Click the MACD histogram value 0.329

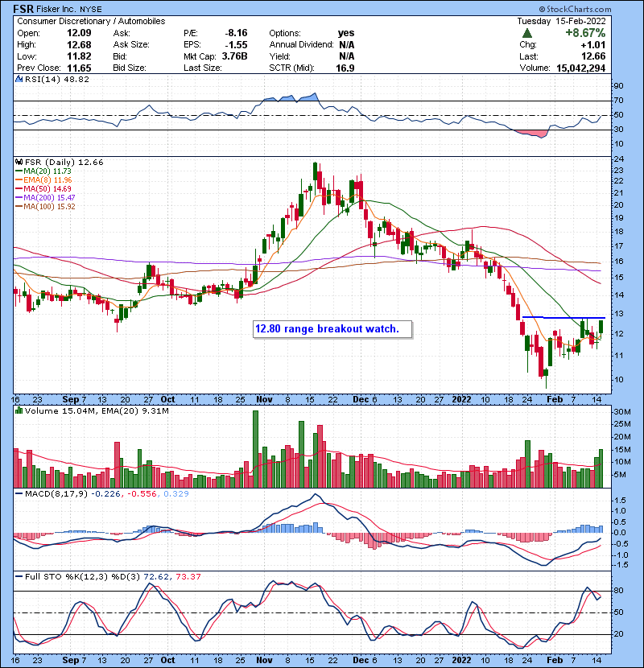tap(176, 494)
